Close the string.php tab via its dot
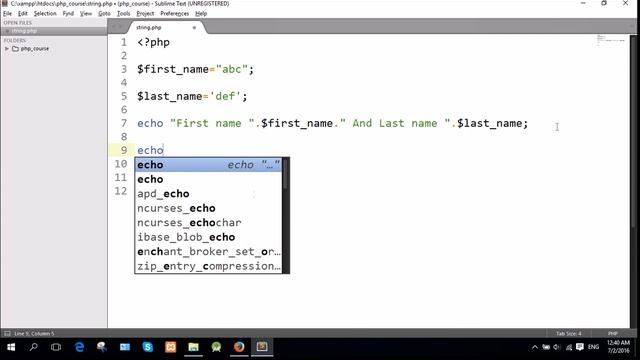This screenshot has height=360, width=640. pos(194,27)
